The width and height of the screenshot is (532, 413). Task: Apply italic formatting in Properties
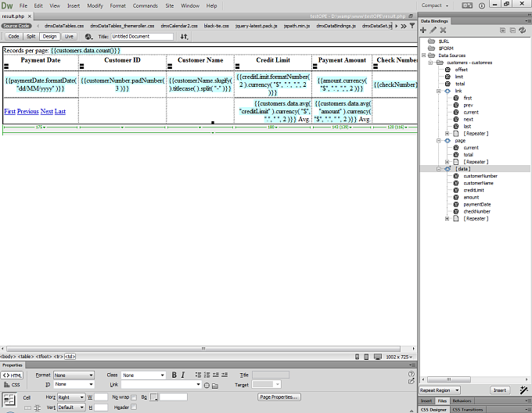click(183, 375)
